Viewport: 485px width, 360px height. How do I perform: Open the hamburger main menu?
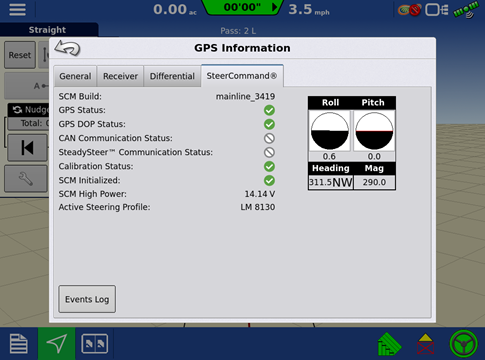point(17,9)
